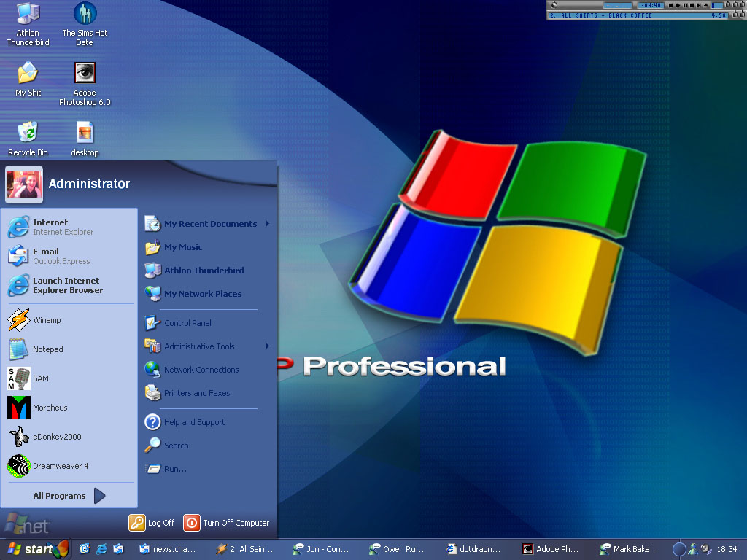Image resolution: width=747 pixels, height=560 pixels.
Task: Launch SAM from the Start menu list
Action: point(40,378)
